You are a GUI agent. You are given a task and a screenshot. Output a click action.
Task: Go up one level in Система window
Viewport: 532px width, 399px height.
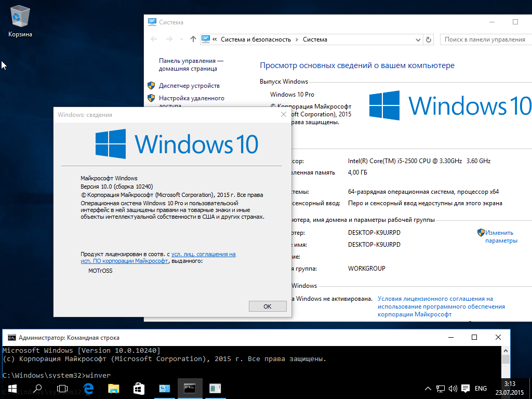193,39
